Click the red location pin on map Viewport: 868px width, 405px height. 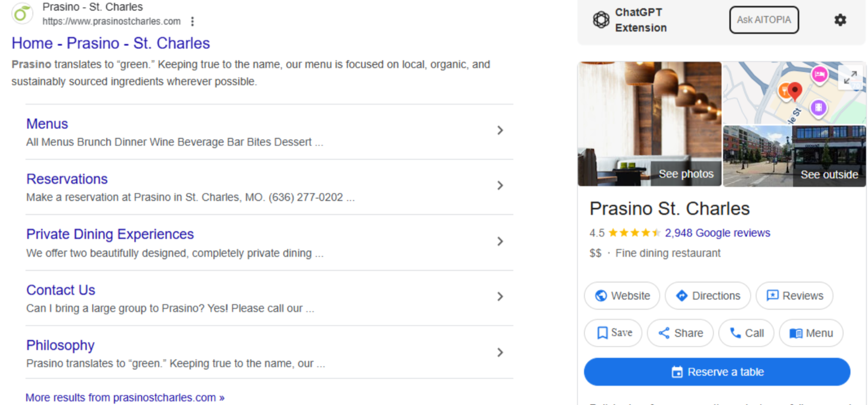click(795, 90)
